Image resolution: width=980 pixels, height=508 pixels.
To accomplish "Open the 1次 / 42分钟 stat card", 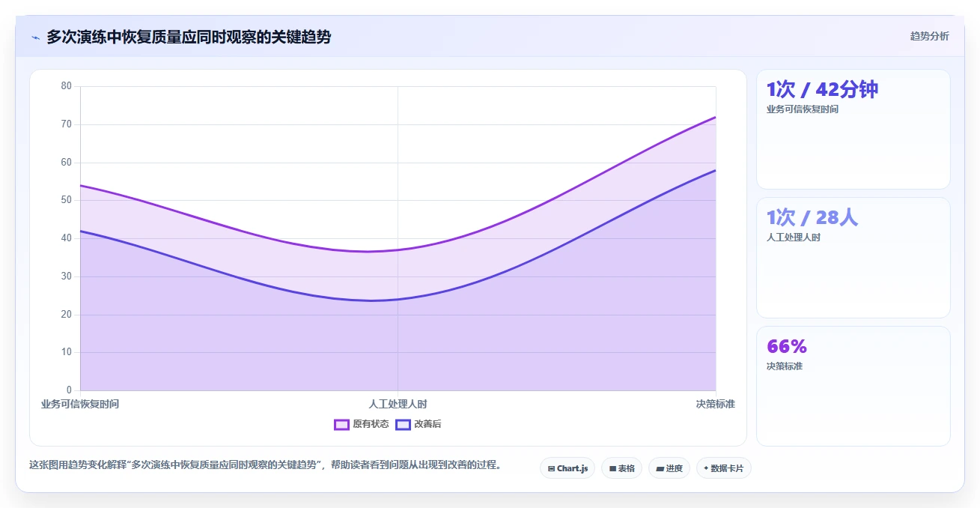I will click(853, 129).
